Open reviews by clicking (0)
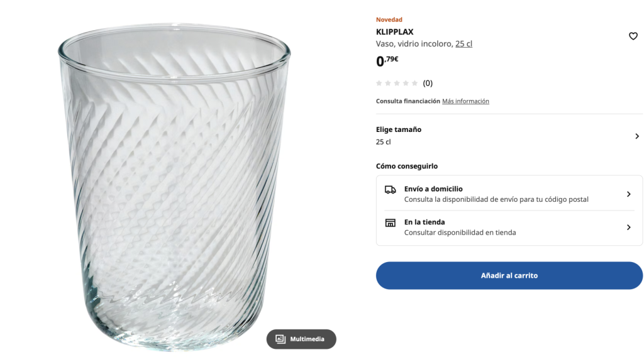This screenshot has width=644, height=362. [x=428, y=82]
